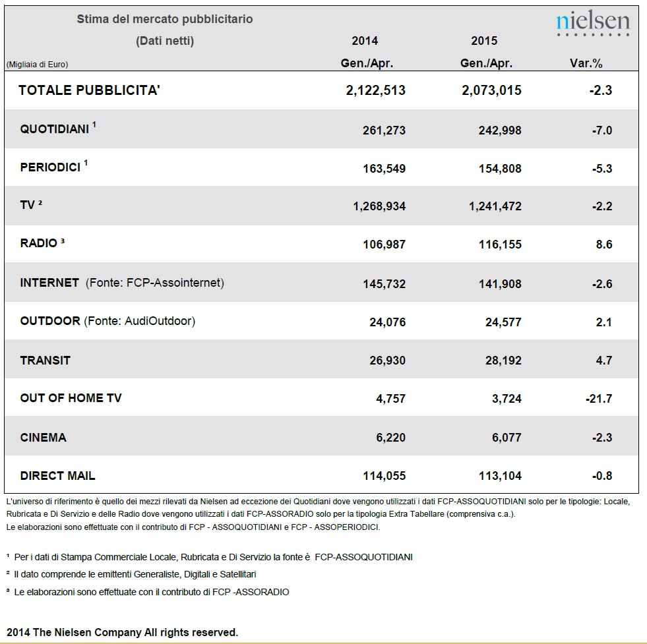Click the Nielsen logo
This screenshot has height=644, width=647.
pos(593,22)
